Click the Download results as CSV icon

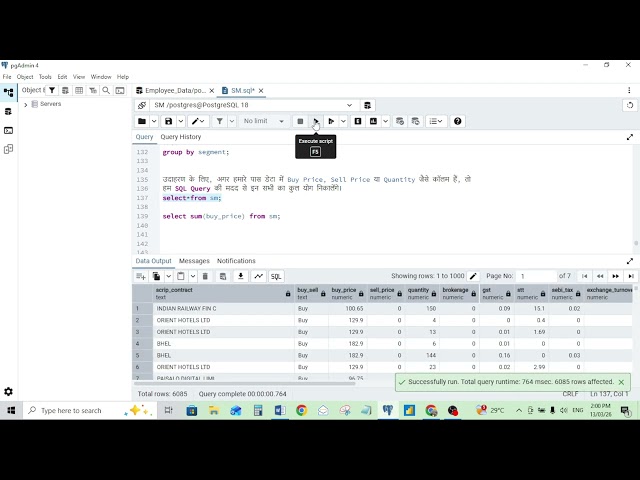pos(241,276)
